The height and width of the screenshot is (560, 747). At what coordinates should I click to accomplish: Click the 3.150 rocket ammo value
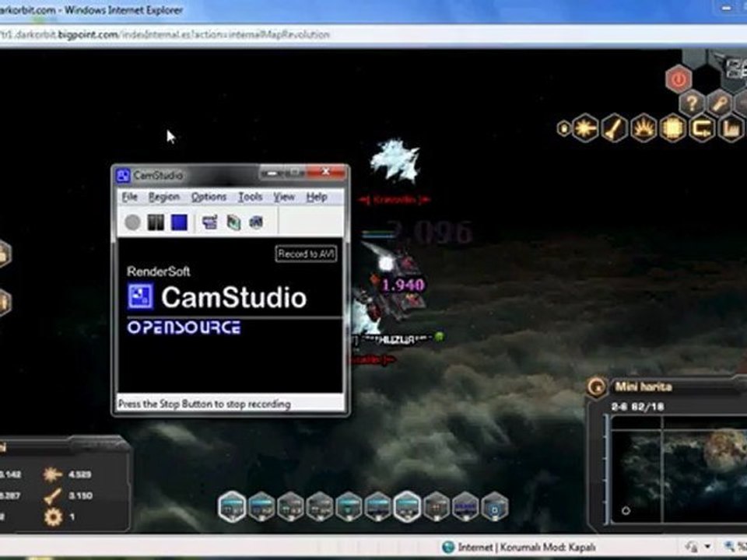point(79,495)
